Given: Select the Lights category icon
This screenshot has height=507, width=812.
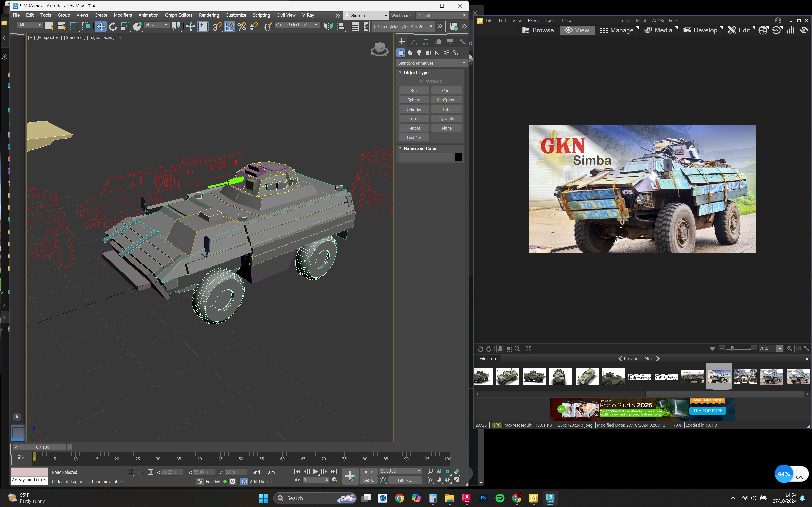Looking at the screenshot, I should (x=419, y=53).
